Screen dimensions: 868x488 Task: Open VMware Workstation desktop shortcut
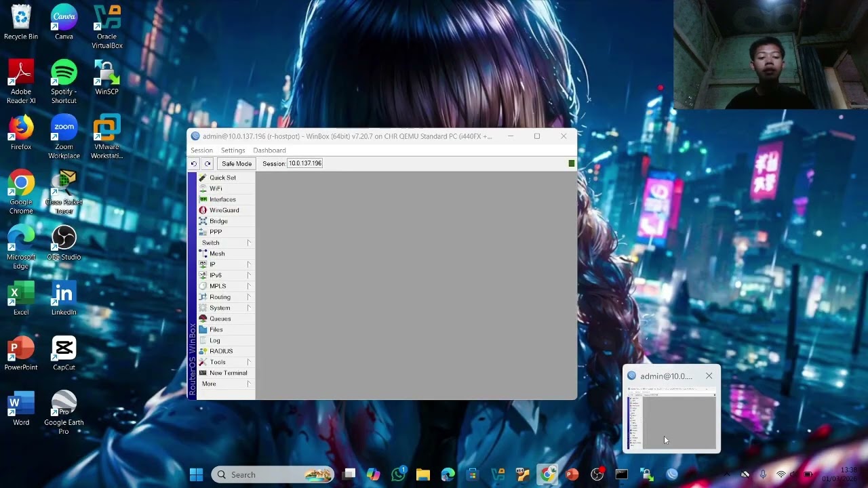coord(106,137)
